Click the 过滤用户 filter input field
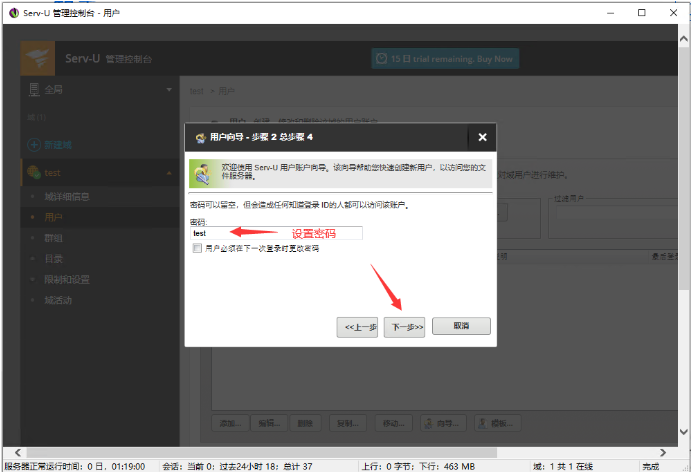 (617, 213)
